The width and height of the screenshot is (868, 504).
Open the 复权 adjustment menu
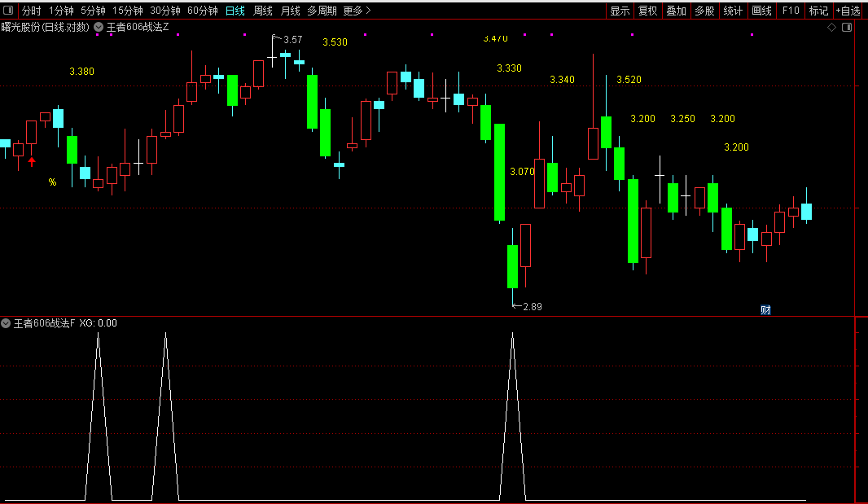point(647,11)
